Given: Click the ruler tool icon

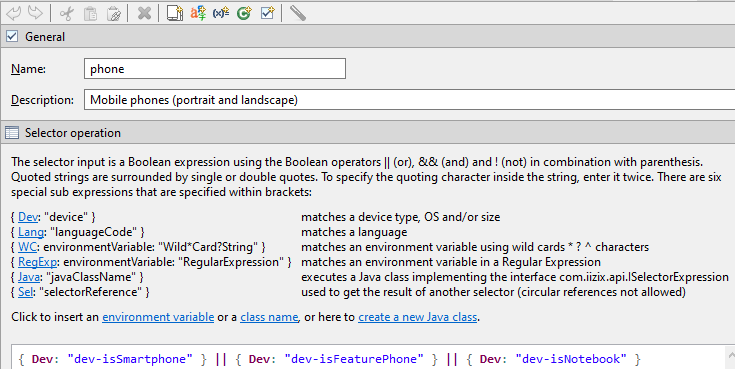Looking at the screenshot, I should click(298, 13).
